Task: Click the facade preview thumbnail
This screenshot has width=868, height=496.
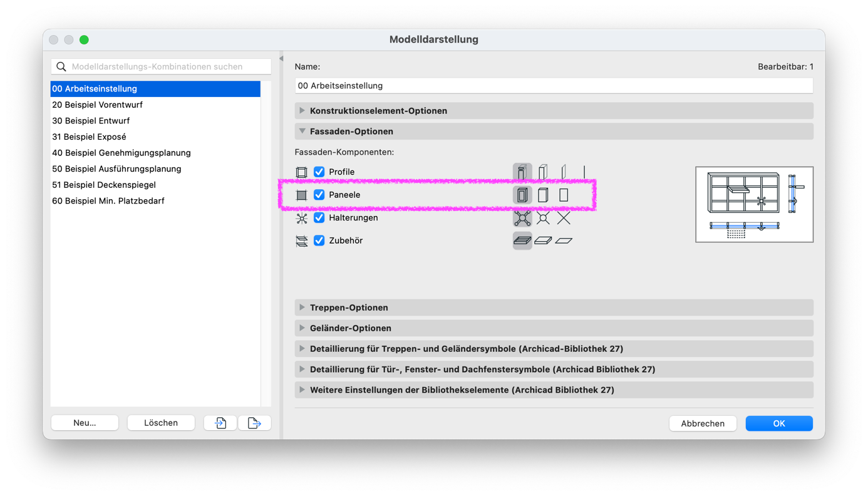Action: point(755,204)
